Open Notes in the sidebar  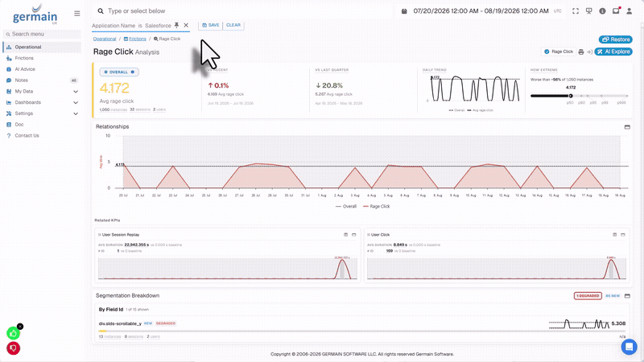point(43,80)
